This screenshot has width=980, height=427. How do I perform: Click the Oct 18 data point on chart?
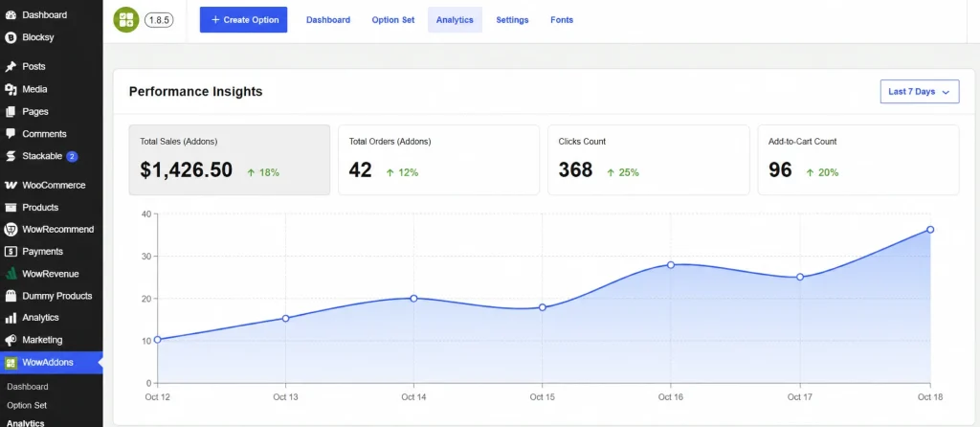coord(930,230)
